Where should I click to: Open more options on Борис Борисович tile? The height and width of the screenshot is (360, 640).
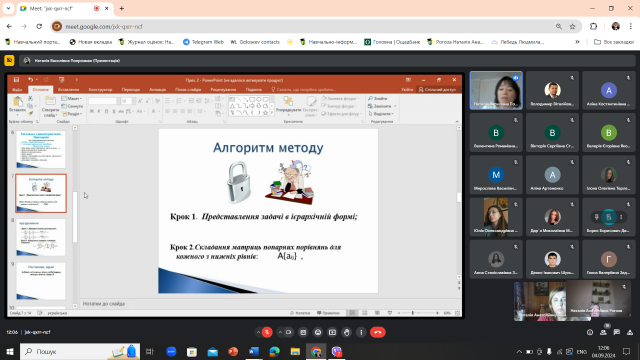pyautogui.click(x=621, y=217)
